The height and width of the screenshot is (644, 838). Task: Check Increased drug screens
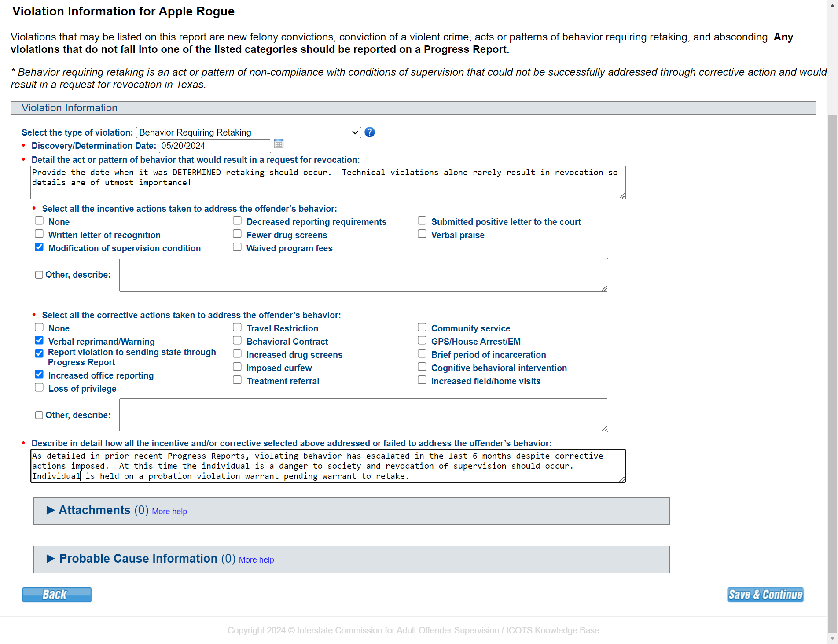(237, 353)
